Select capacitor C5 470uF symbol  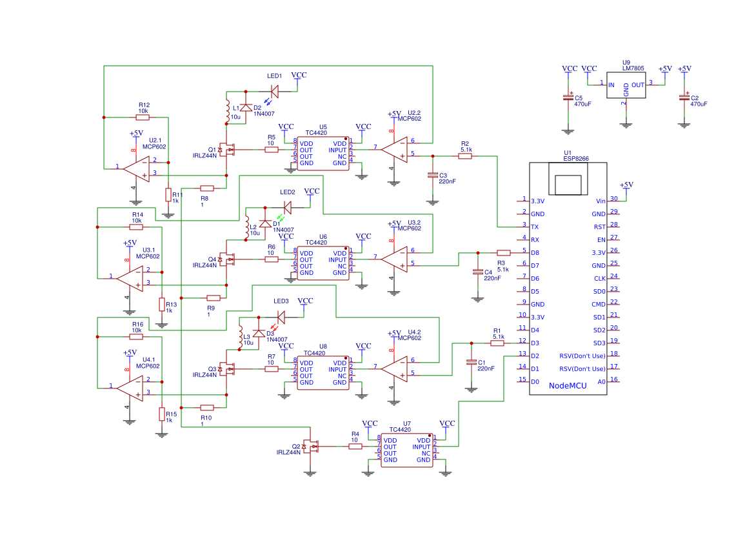[x=568, y=98]
